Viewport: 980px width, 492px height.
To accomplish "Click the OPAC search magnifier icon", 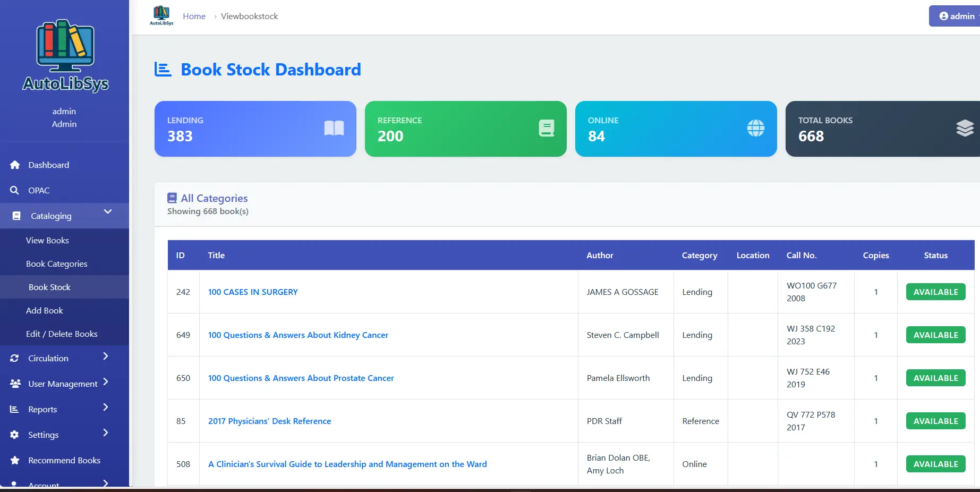I will (x=15, y=190).
